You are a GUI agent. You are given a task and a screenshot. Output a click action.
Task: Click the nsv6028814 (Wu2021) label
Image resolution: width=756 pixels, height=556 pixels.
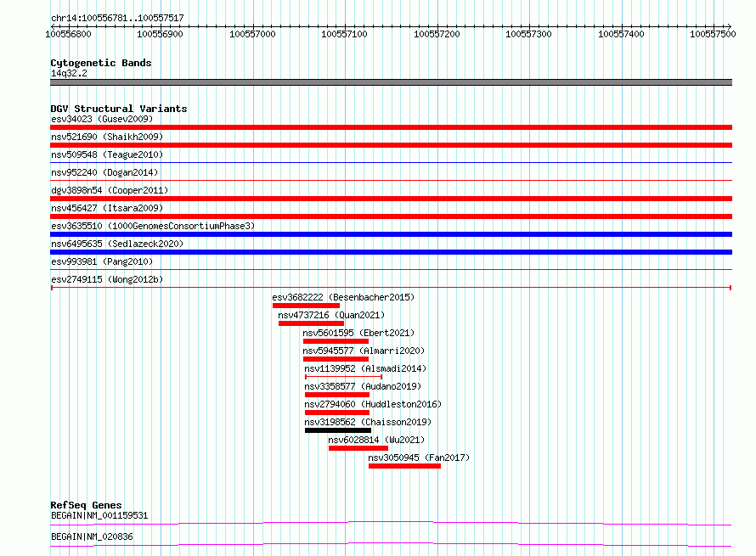click(x=376, y=440)
